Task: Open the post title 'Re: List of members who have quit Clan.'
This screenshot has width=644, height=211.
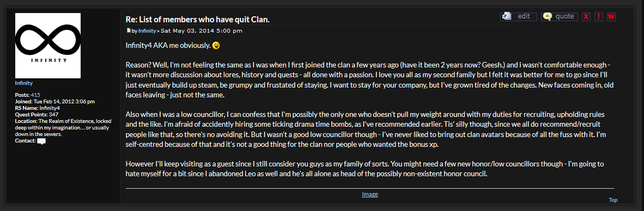Action: (198, 20)
